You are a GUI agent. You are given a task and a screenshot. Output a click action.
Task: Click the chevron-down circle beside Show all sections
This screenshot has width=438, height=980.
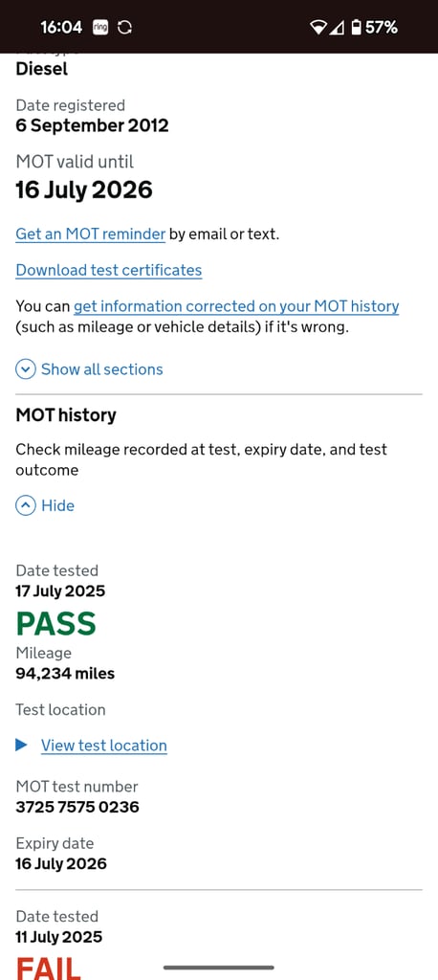tap(26, 369)
